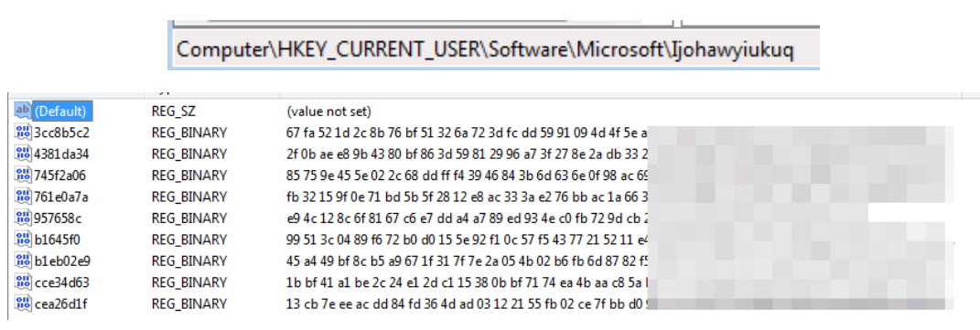
Task: Click the '(value not set)' data cell
Action: click(328, 112)
